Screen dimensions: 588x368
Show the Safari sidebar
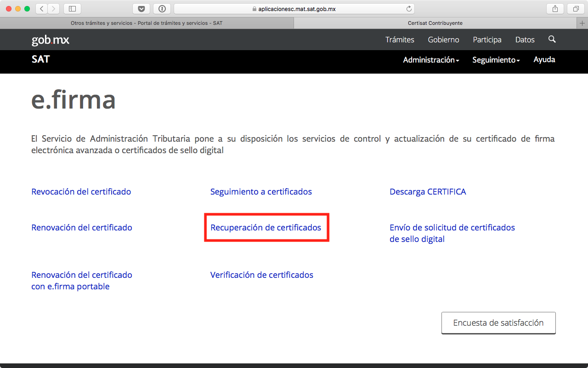tap(72, 9)
